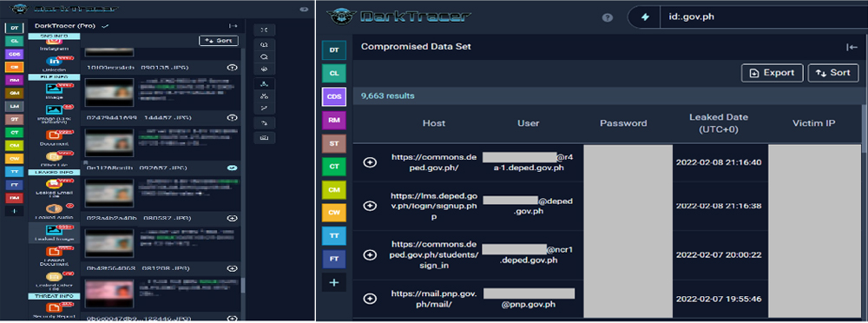Click the help question mark icon

tap(608, 17)
